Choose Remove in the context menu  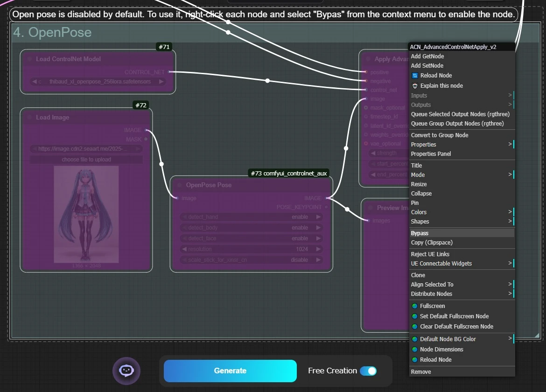tap(421, 372)
